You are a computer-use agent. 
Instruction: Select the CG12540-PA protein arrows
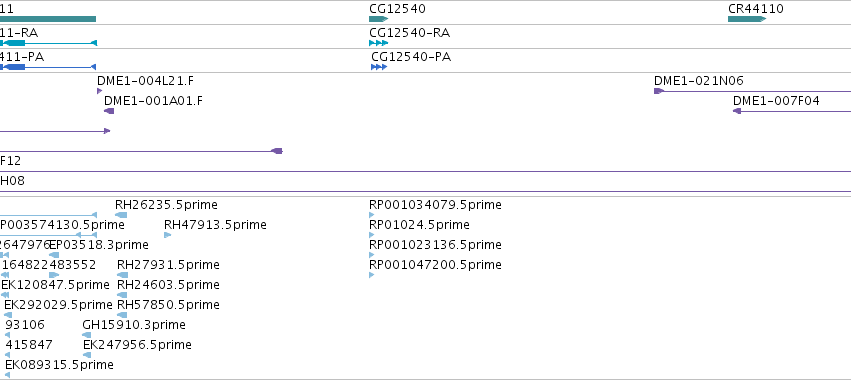tap(379, 67)
